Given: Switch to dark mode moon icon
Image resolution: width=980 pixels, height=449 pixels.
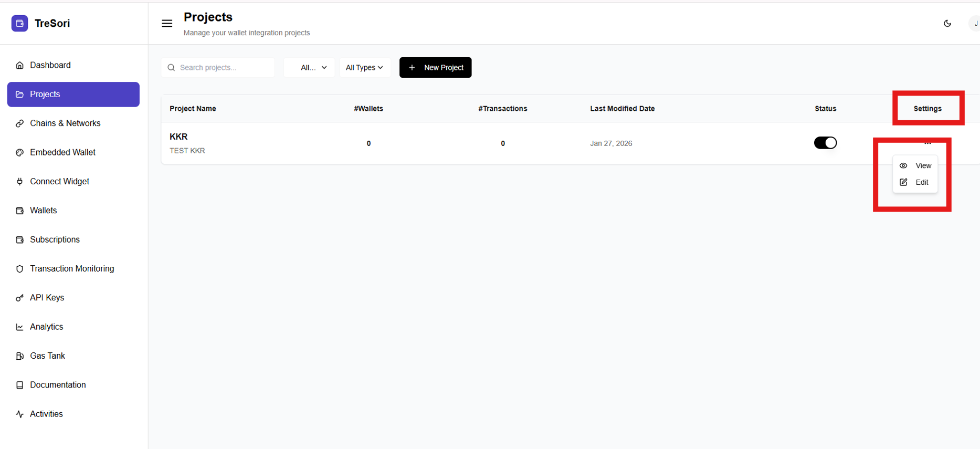Looking at the screenshot, I should [x=947, y=23].
